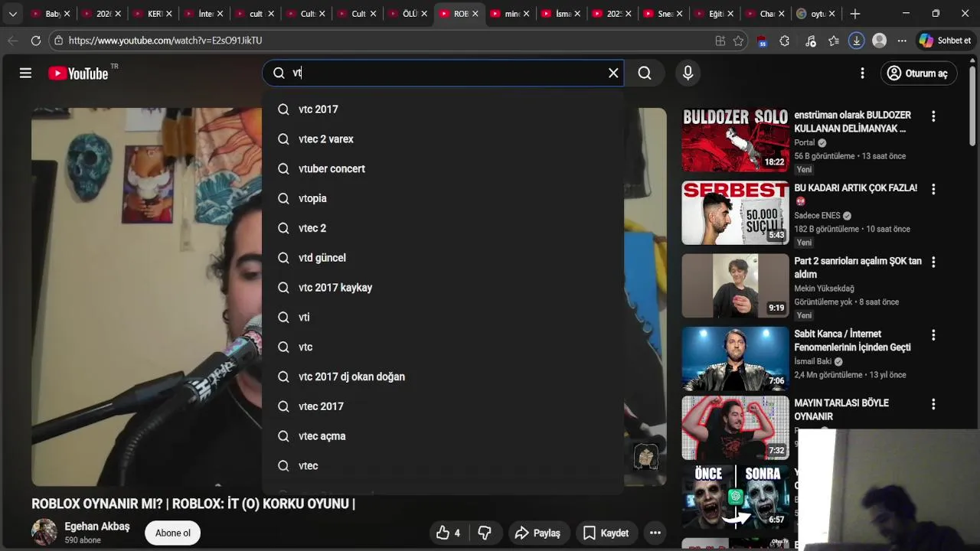The image size is (980, 551).
Task: Open the browser profile avatar
Action: (x=879, y=41)
